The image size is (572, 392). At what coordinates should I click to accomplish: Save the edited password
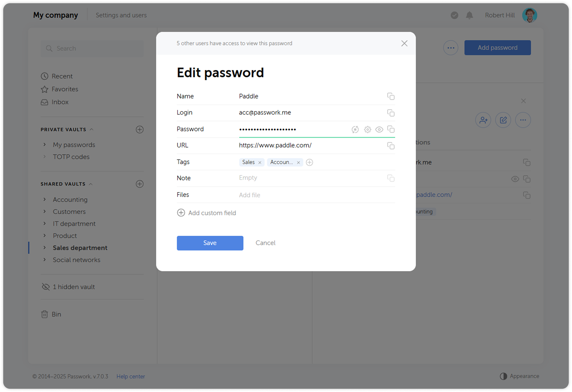pyautogui.click(x=210, y=243)
